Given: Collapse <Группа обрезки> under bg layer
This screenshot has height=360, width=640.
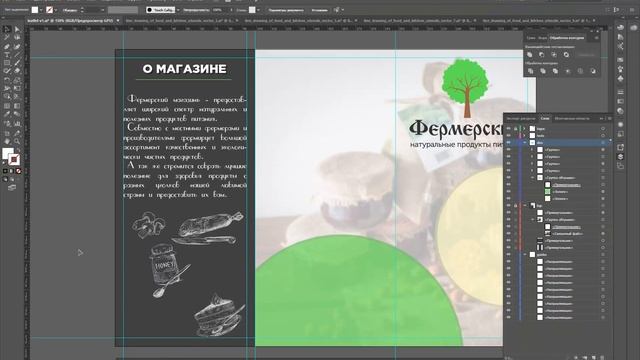Looking at the screenshot, I should click(x=533, y=220).
